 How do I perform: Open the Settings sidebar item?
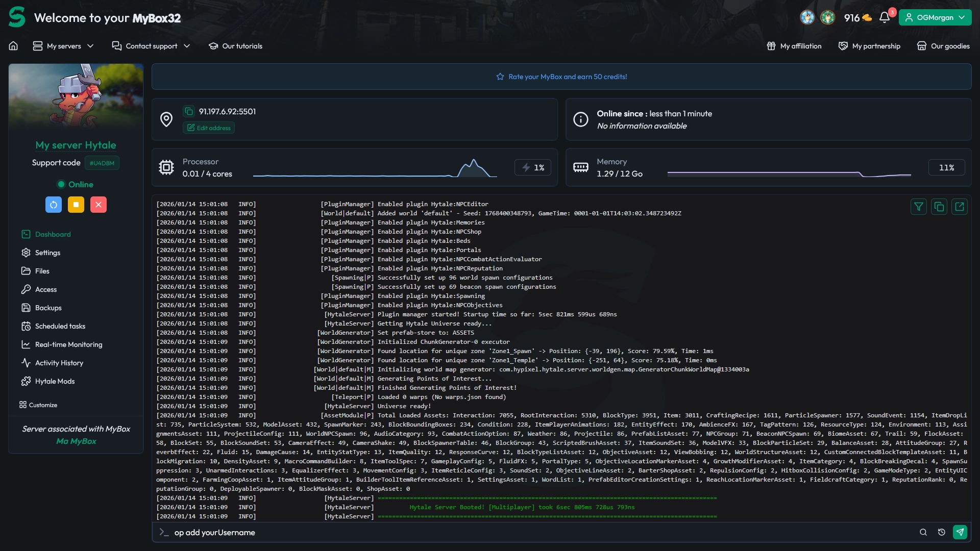coord(47,253)
